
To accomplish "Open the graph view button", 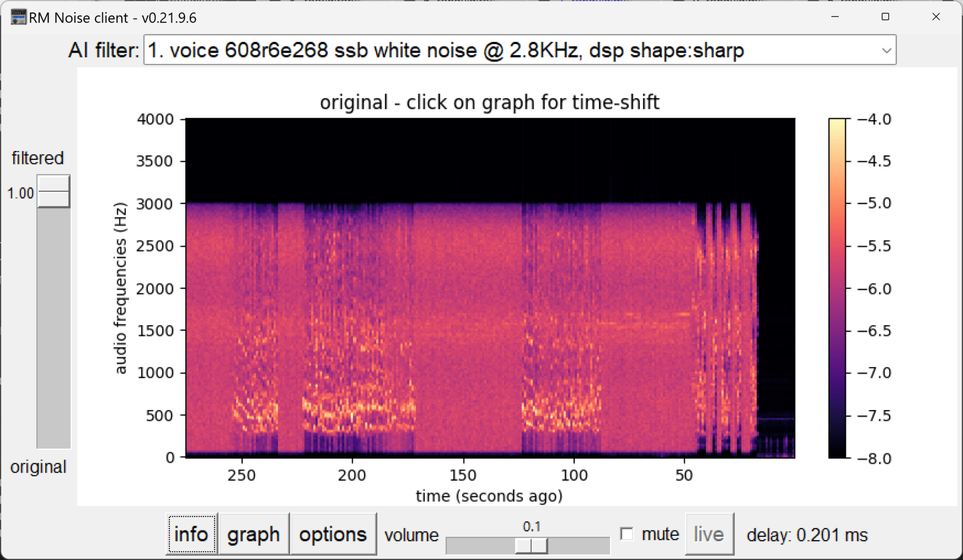I will coord(253,534).
